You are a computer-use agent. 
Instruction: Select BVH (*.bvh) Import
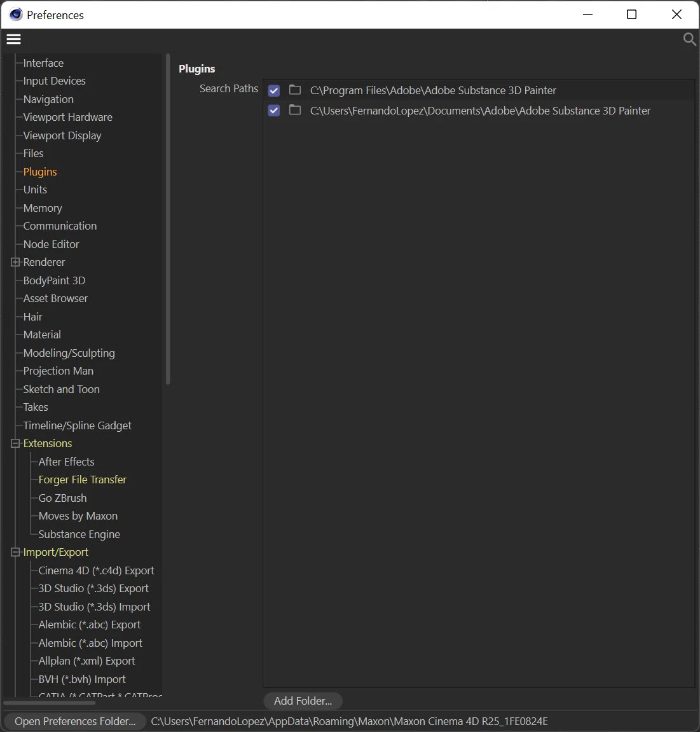(x=82, y=679)
